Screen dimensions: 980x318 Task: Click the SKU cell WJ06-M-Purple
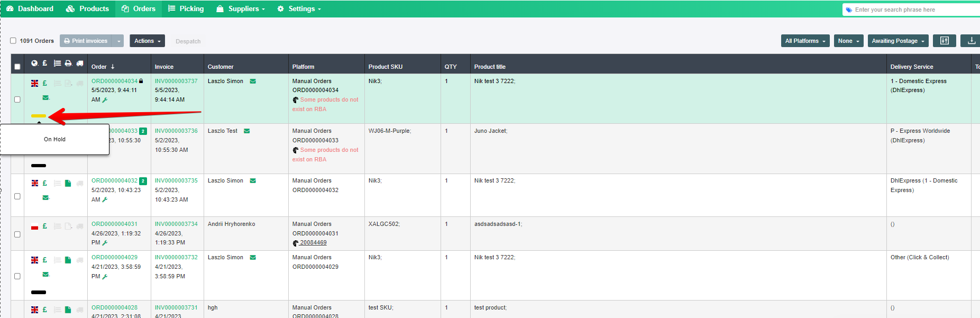pos(390,131)
